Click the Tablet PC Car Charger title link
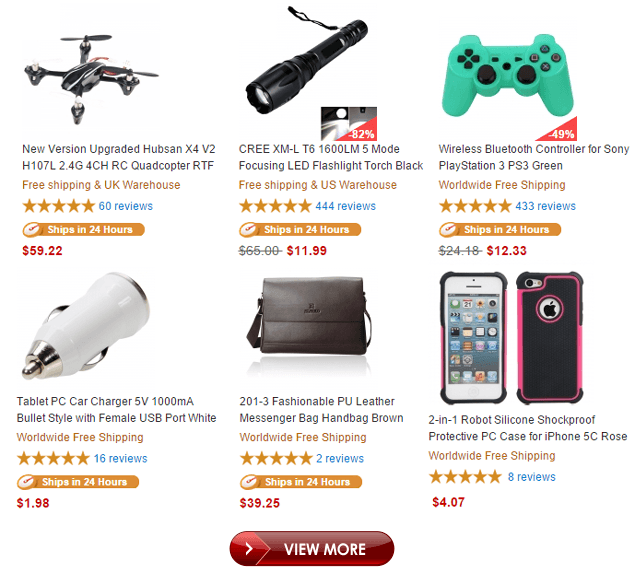635x571 pixels. click(x=116, y=410)
